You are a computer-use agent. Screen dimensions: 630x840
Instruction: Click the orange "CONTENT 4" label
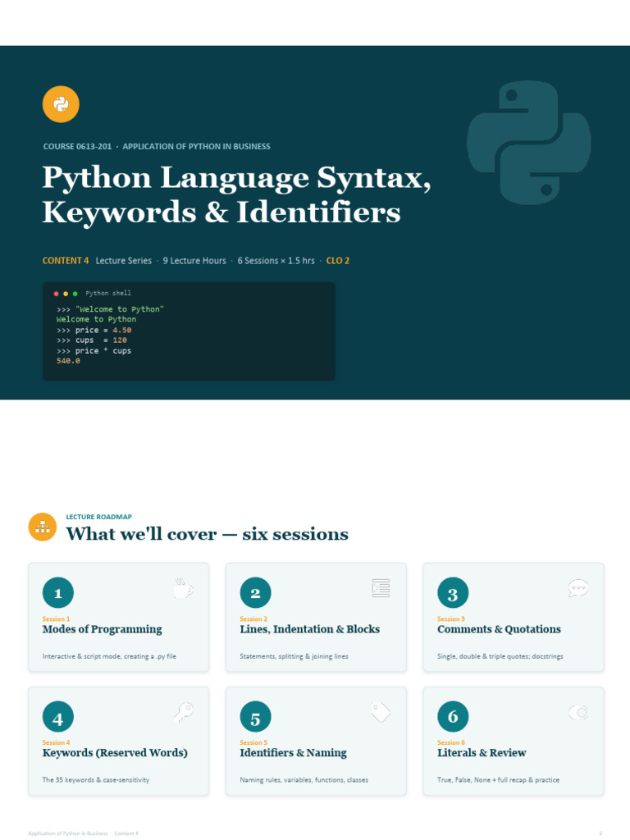pyautogui.click(x=66, y=260)
